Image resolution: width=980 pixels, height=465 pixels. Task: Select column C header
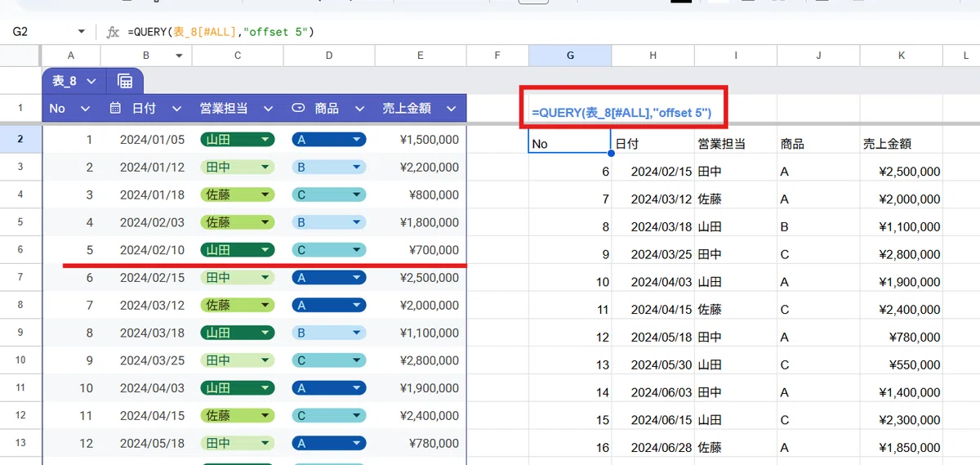pyautogui.click(x=238, y=56)
